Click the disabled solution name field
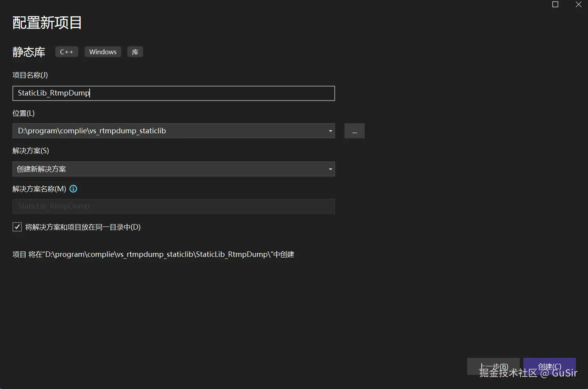 pos(173,206)
